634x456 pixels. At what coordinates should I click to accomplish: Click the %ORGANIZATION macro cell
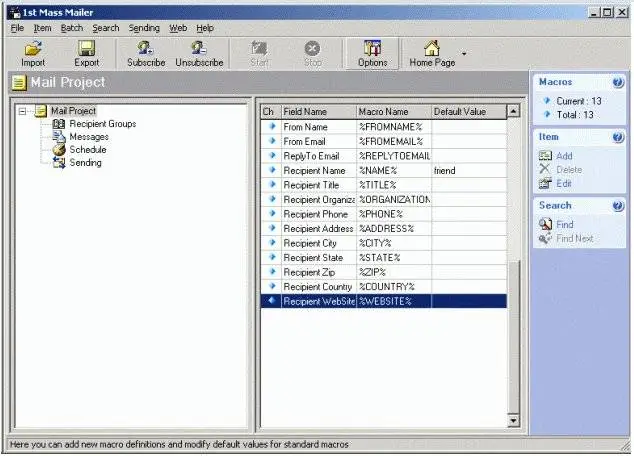click(394, 200)
